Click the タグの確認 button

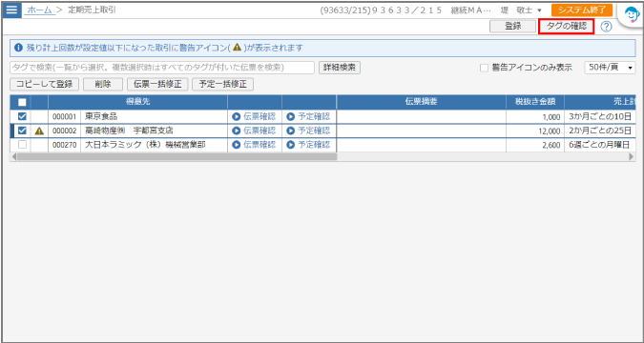(567, 27)
